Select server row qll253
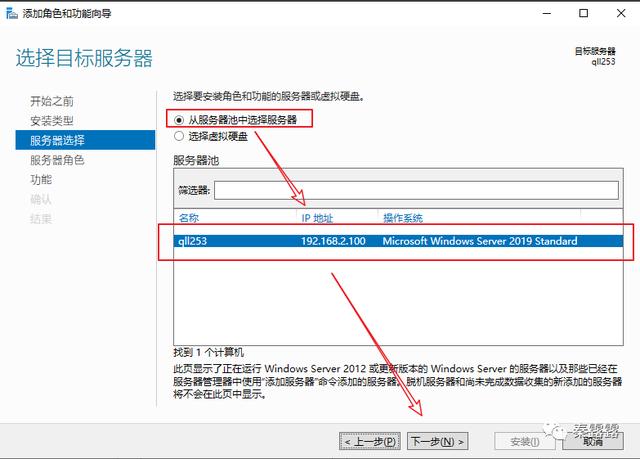 pos(398,241)
